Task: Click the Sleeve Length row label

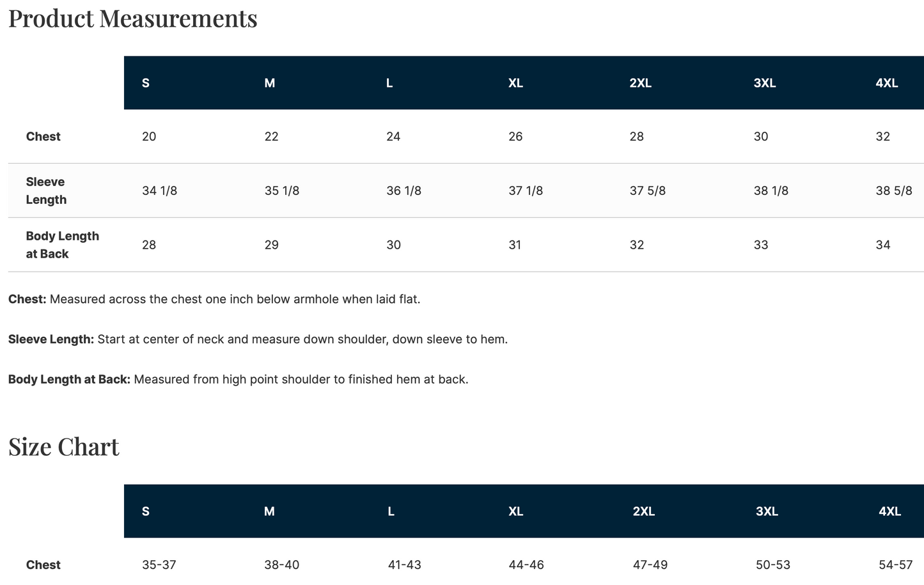Action: 45,191
